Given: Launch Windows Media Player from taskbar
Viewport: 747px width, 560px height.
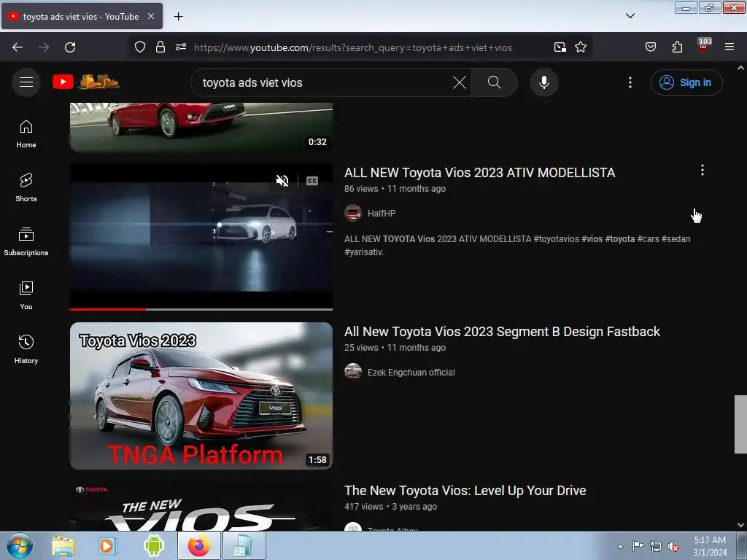Looking at the screenshot, I should 108,546.
